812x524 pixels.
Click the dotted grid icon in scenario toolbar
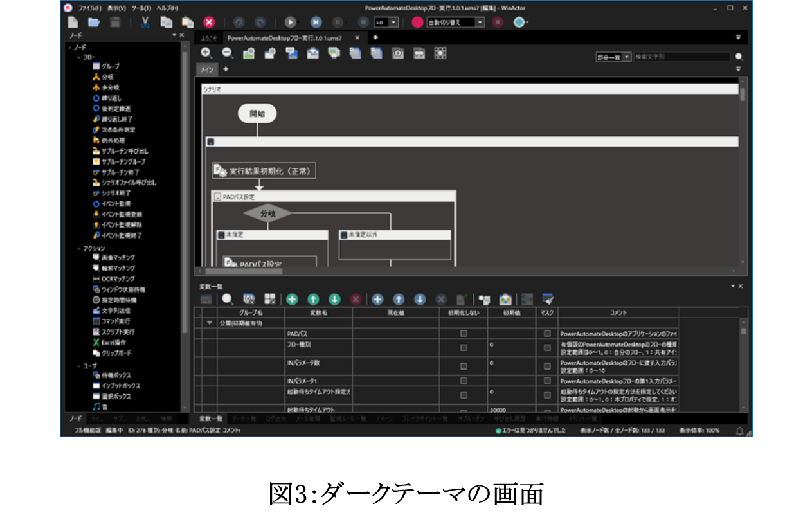pyautogui.click(x=440, y=53)
